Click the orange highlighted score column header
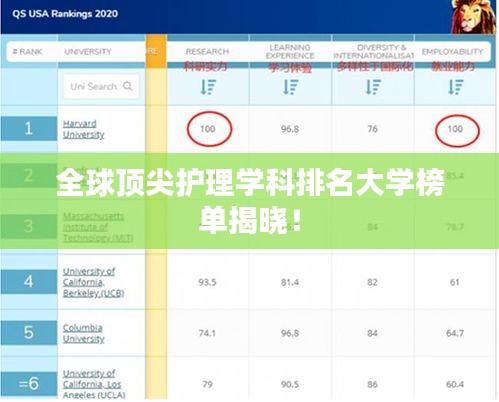This screenshot has width=499, height=402. (156, 51)
